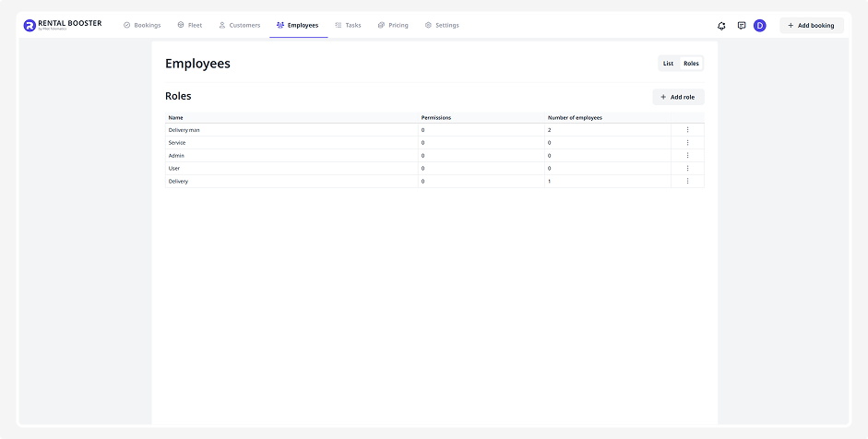Open Settings from the top navigation
Image resolution: width=868 pixels, height=439 pixels.
[x=442, y=25]
